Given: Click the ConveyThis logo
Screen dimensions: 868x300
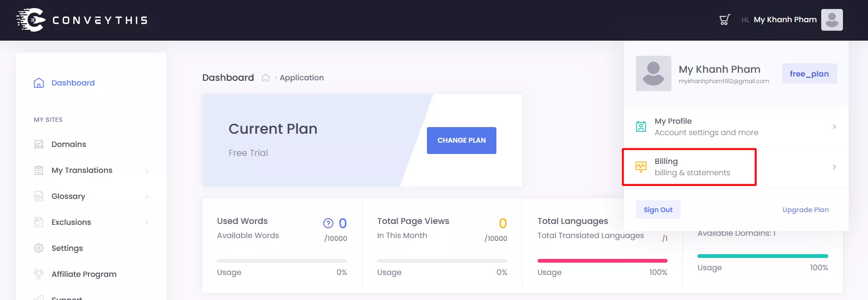Looking at the screenshot, I should point(82,20).
